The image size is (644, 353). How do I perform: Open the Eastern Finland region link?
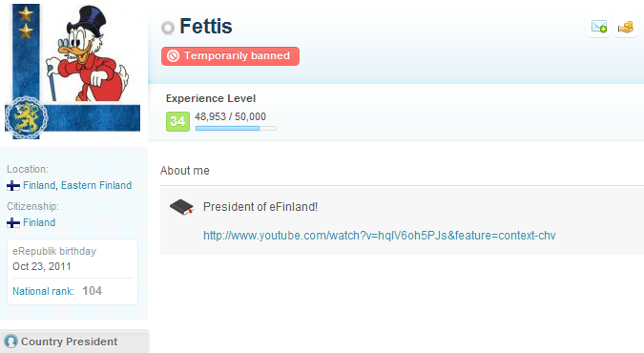96,185
